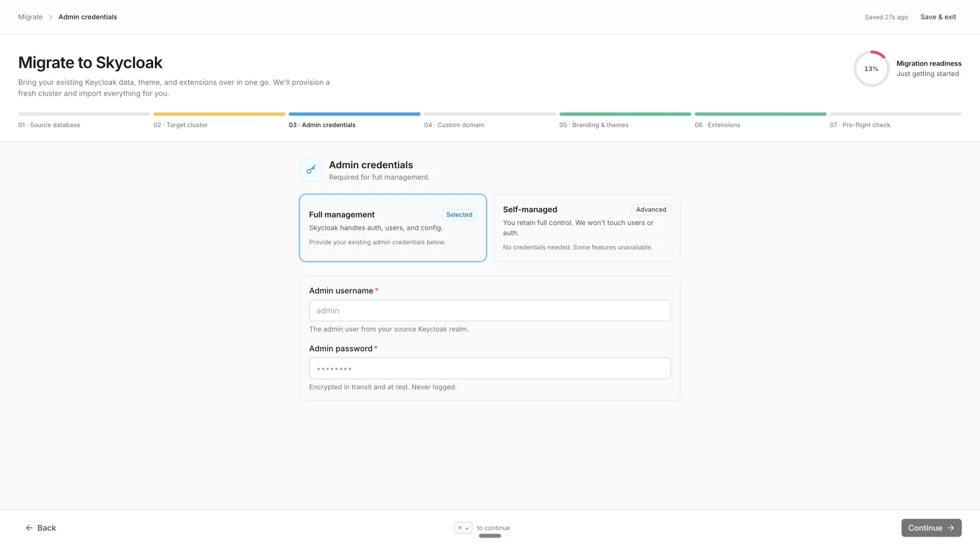This screenshot has width=980, height=546.
Task: Click 'Required for full management.' subtitle
Action: pos(379,178)
